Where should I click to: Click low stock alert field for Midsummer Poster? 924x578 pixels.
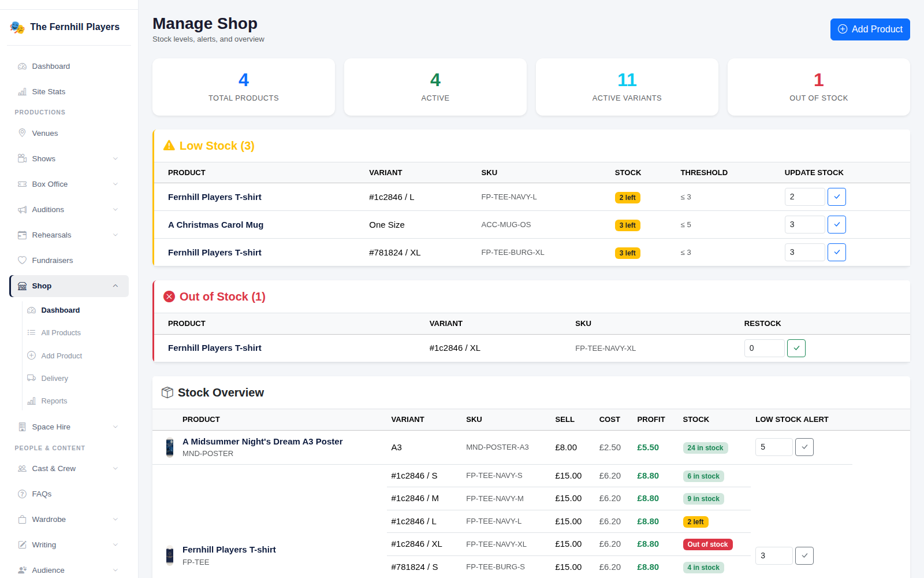click(774, 447)
